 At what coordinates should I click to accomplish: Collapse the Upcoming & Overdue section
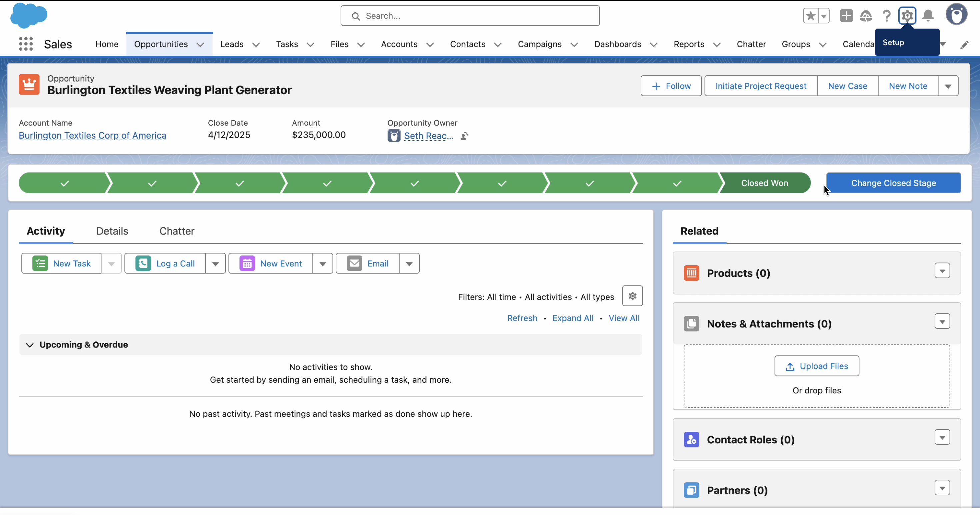30,345
